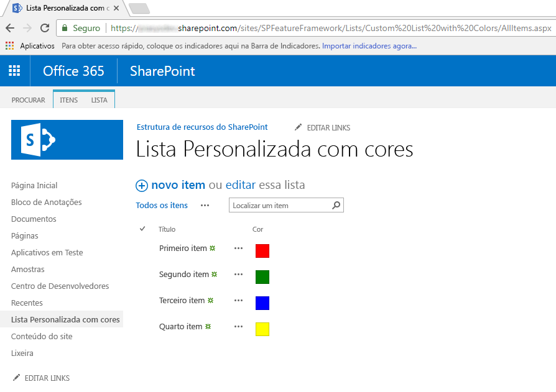The height and width of the screenshot is (392, 556).
Task: Open Centro de Desenvolvedores in the sidebar
Action: 60,286
